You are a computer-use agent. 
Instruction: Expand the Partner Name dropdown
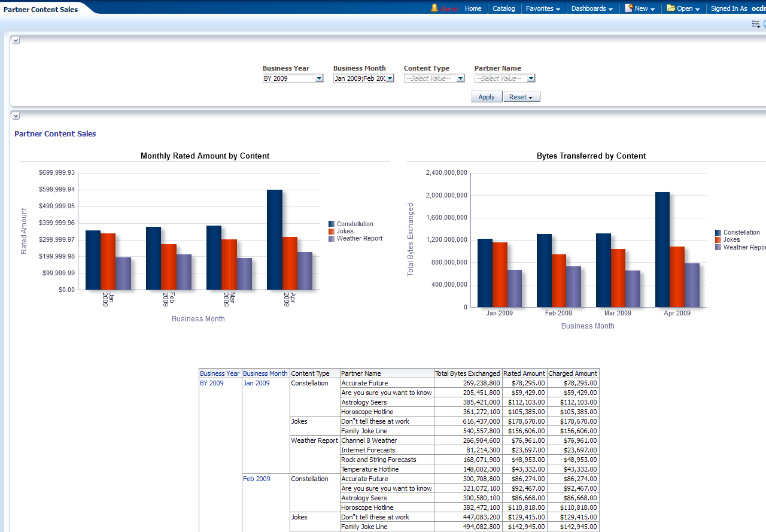coord(531,78)
